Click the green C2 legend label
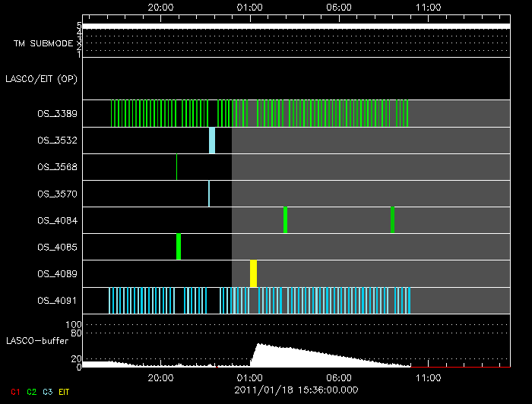Viewport: 532px width, 404px height. pyautogui.click(x=32, y=392)
